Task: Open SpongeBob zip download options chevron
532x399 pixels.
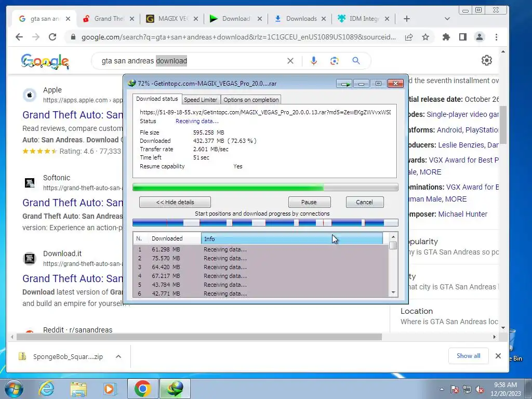Action: coord(118,356)
